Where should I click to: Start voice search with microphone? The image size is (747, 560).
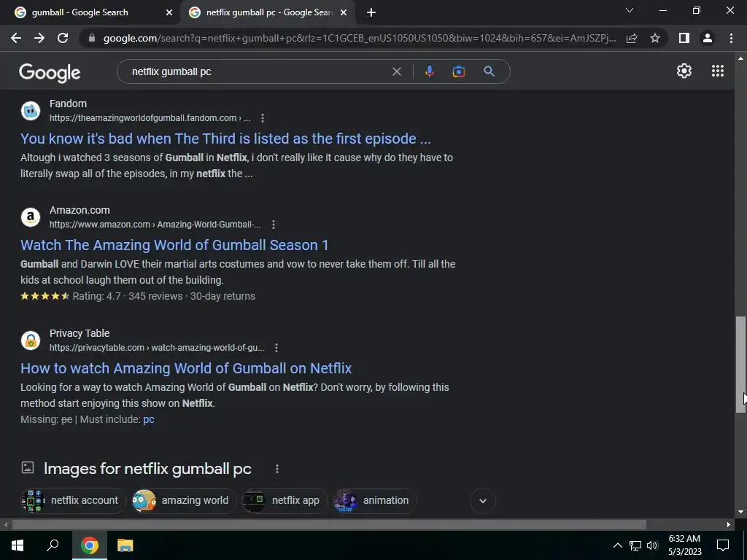[429, 71]
